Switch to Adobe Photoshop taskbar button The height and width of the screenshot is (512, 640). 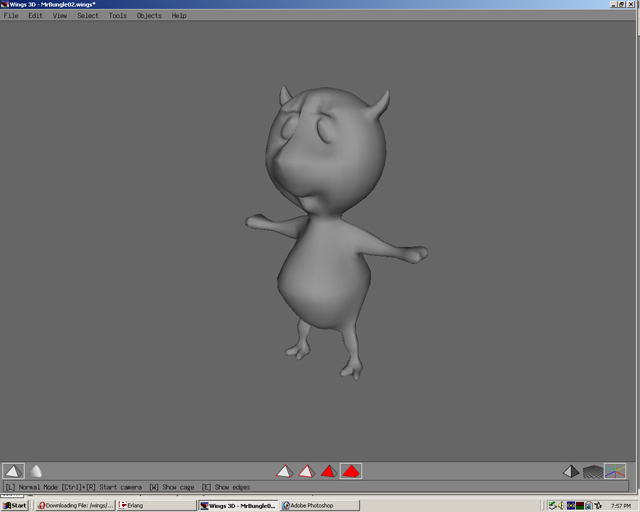pos(320,505)
